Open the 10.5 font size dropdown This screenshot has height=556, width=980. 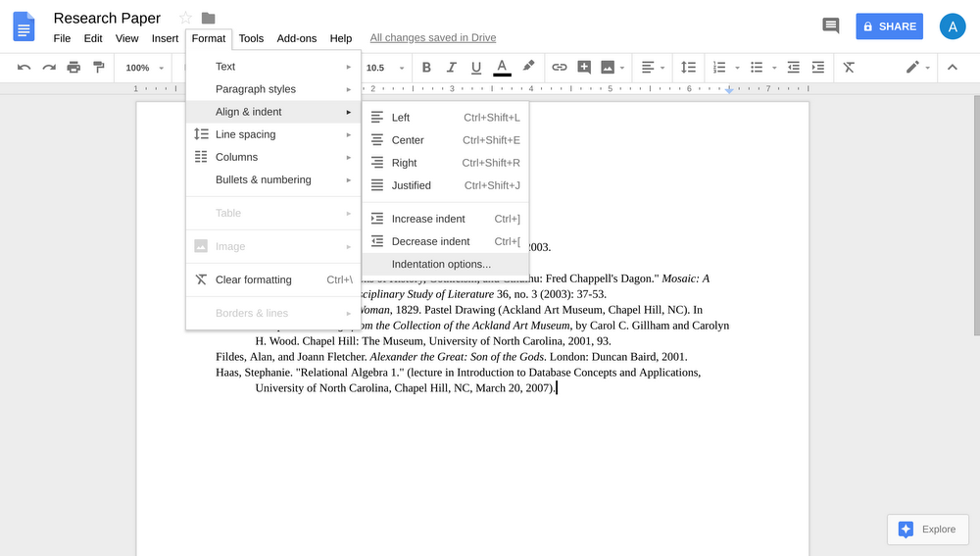[385, 68]
